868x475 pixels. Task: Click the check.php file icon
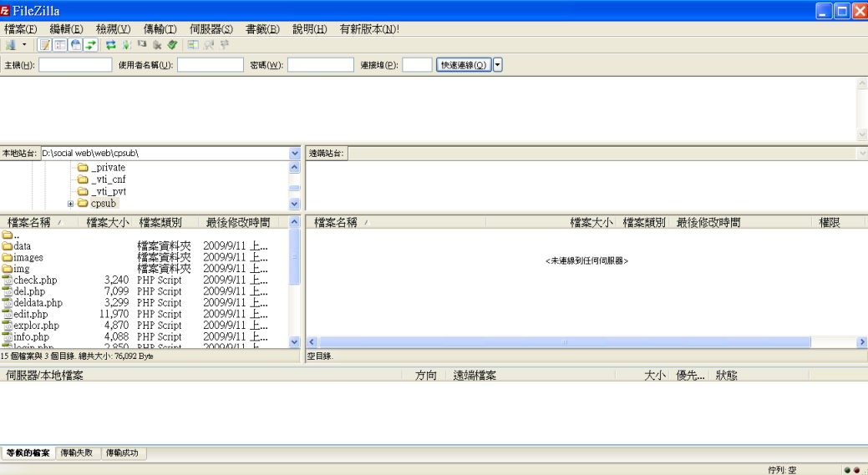point(8,280)
